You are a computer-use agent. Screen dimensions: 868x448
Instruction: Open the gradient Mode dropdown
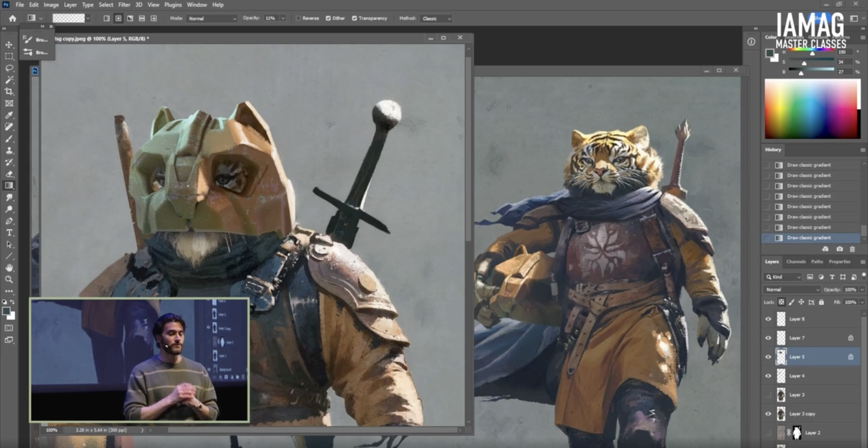(212, 18)
